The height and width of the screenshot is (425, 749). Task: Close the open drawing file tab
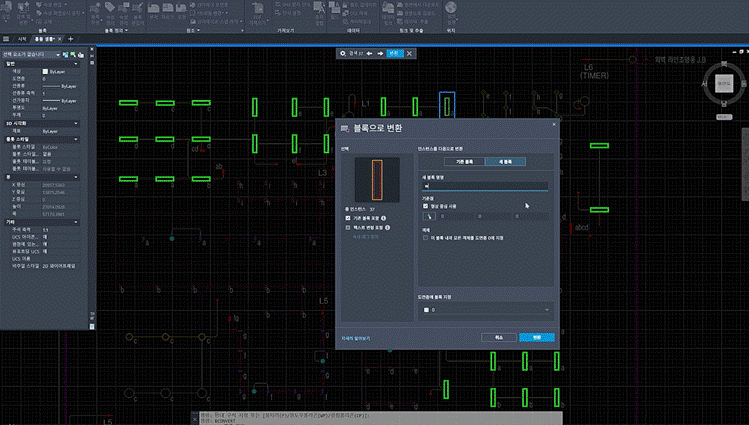pyautogui.click(x=60, y=39)
